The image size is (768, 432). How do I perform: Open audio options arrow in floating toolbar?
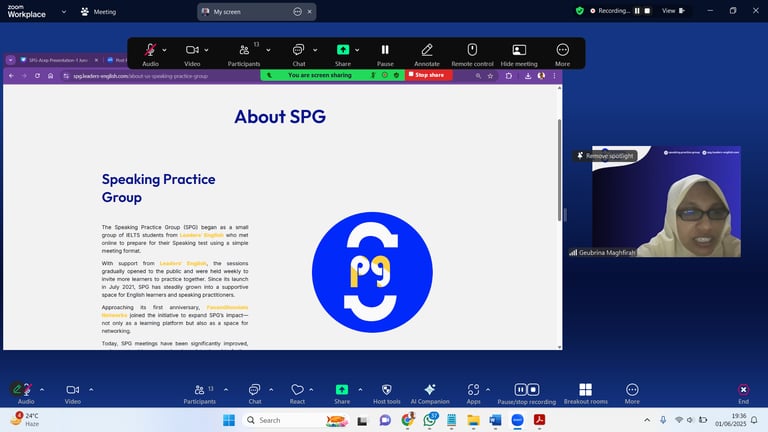click(164, 50)
